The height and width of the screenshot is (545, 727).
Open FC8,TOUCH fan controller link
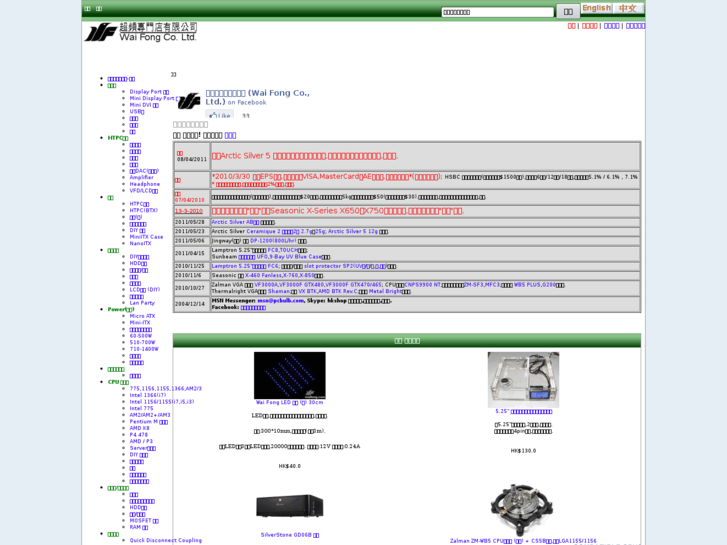tap(283, 250)
